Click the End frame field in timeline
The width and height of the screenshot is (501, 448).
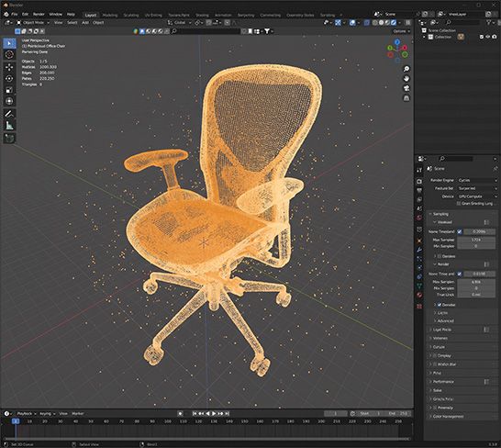tap(398, 413)
